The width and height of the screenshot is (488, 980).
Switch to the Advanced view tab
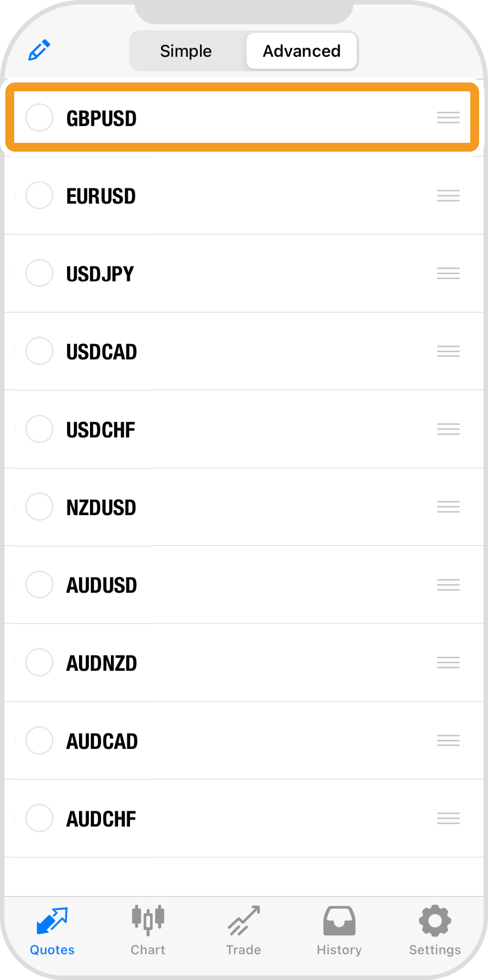tap(302, 51)
